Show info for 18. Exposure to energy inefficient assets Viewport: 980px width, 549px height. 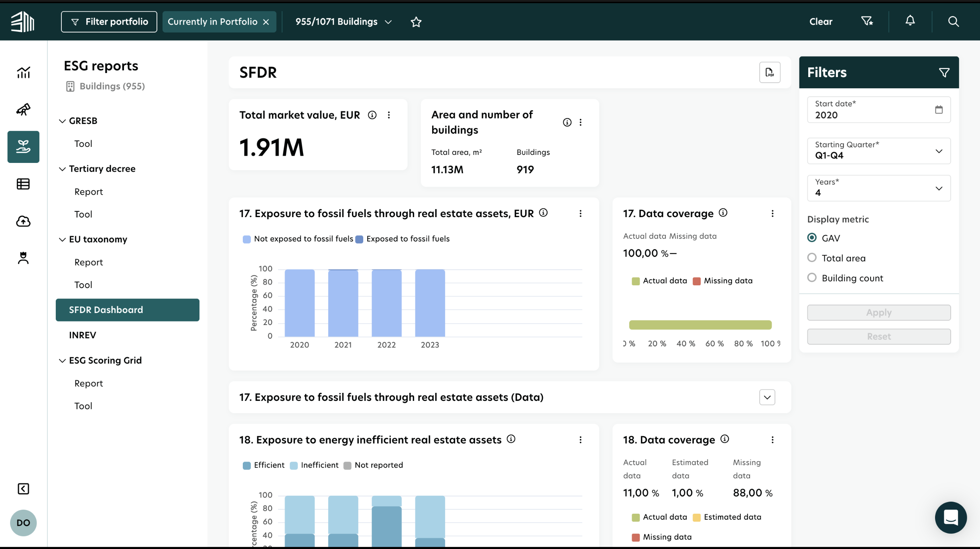511,439
